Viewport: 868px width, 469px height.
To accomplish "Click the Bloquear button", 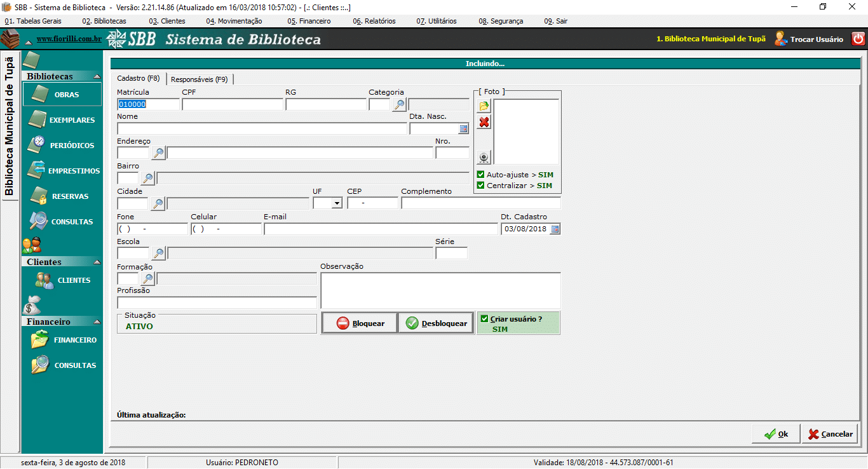I will pos(360,323).
